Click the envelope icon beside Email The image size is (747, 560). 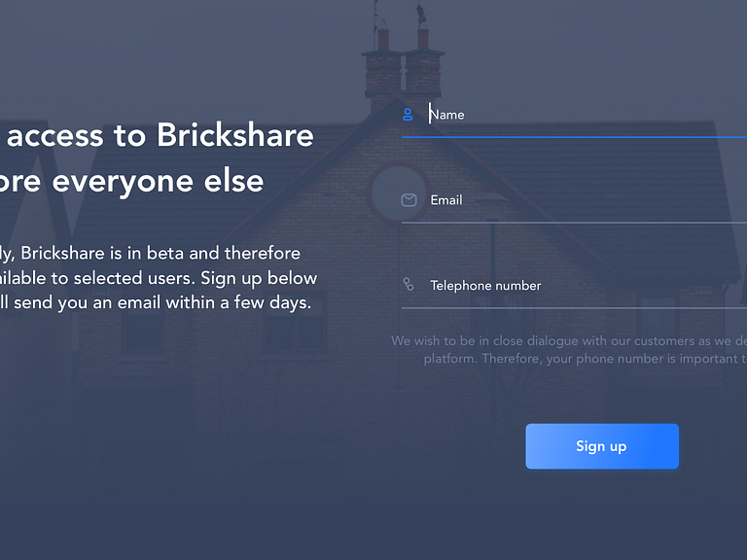[409, 200]
